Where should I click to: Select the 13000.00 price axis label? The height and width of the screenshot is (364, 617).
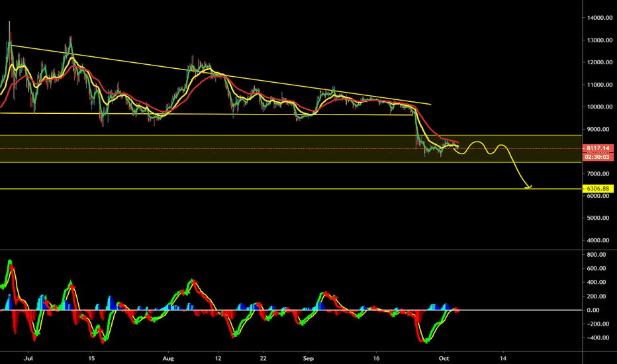tap(600, 40)
